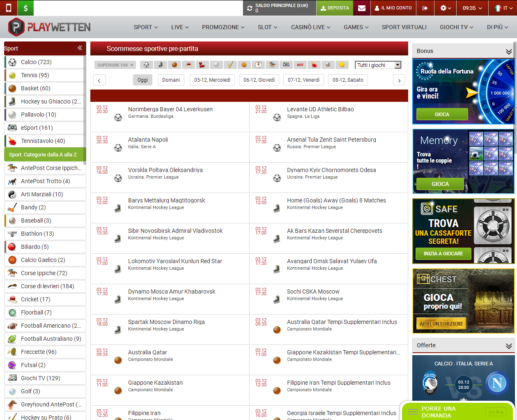Open the Tutti i giochi combo box
Screen dimensions: 517x420
click(378, 65)
